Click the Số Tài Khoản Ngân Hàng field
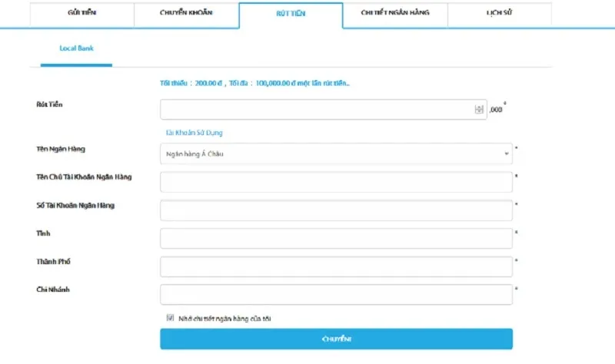615x364 pixels. (336, 210)
